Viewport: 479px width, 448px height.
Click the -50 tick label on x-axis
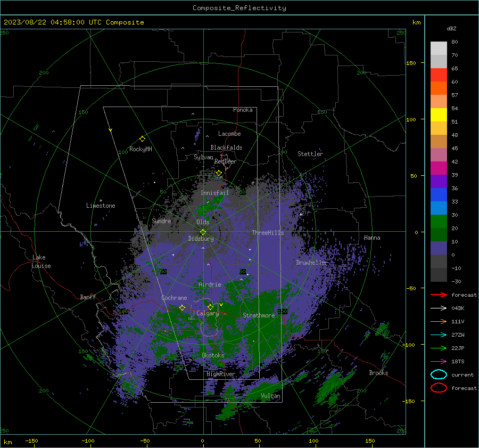click(x=145, y=441)
